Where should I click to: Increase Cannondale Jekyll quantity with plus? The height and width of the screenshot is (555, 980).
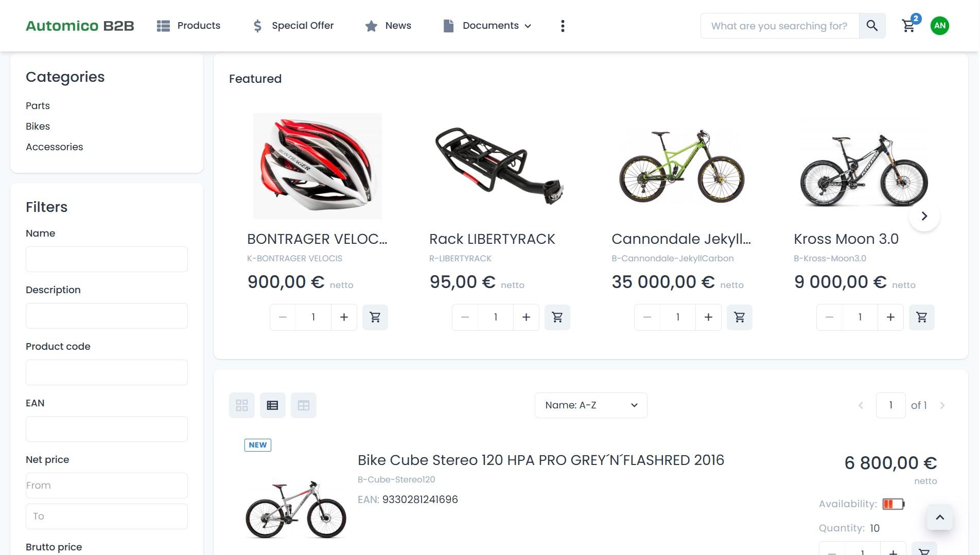(x=708, y=317)
